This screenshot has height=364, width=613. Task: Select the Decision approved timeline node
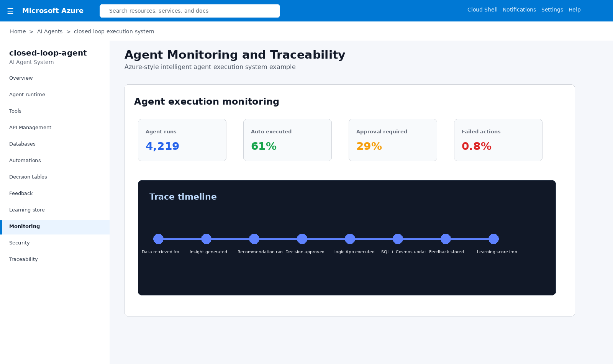[302, 239]
